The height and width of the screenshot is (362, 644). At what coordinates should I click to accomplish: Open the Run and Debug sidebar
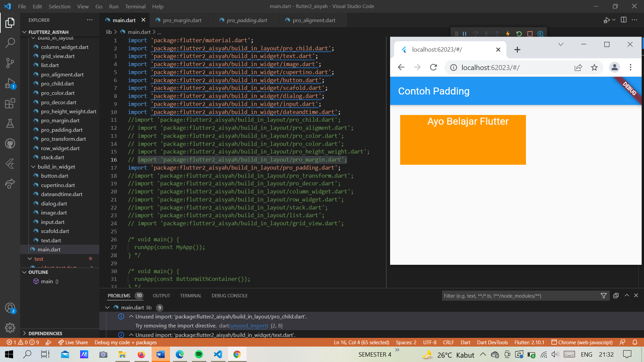[10, 83]
